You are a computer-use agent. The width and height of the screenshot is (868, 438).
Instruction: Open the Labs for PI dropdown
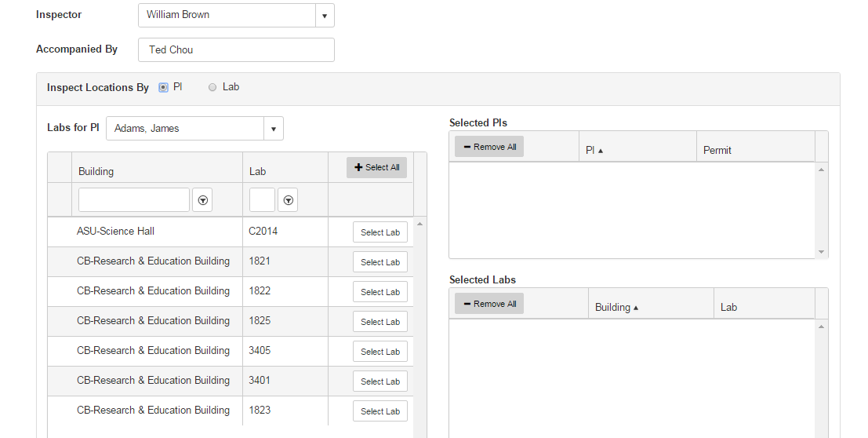point(274,129)
